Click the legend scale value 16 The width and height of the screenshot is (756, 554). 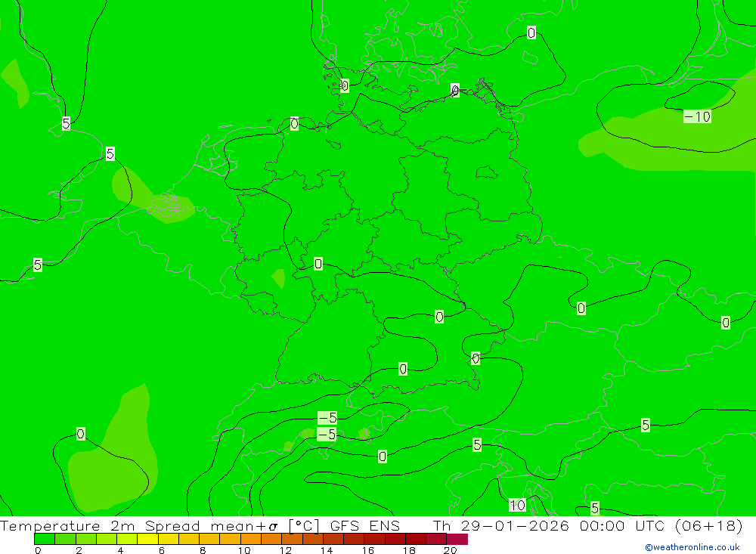[368, 550]
